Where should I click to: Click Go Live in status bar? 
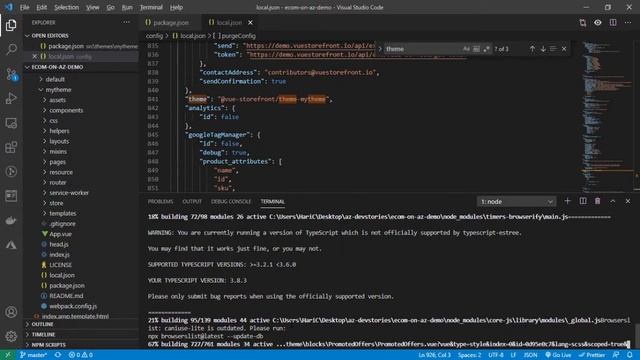(558, 355)
